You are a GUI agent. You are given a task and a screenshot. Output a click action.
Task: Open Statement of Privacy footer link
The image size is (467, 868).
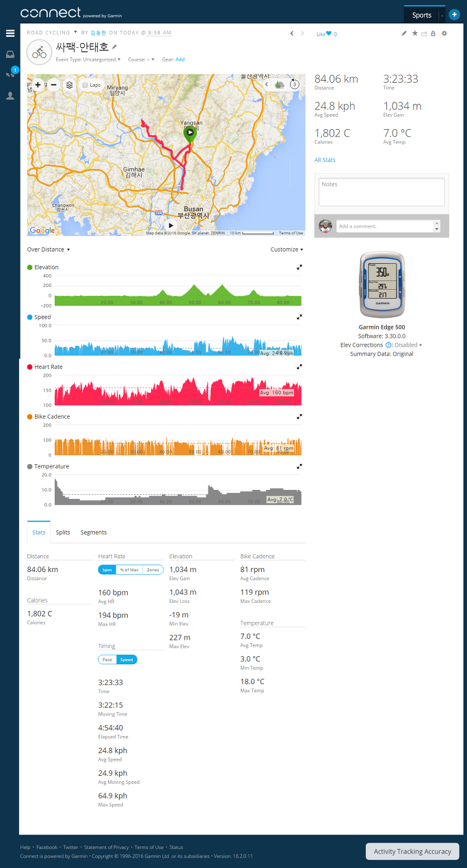(106, 847)
